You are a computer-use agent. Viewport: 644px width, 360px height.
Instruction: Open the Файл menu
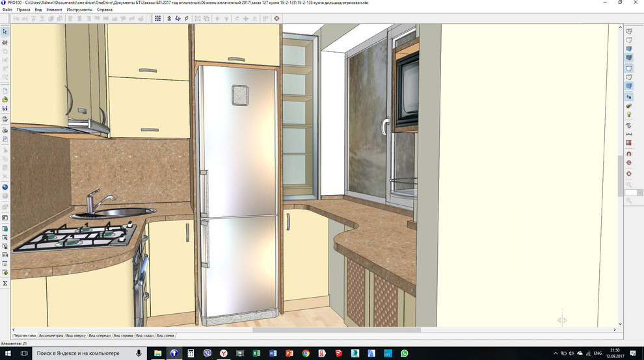click(x=7, y=10)
